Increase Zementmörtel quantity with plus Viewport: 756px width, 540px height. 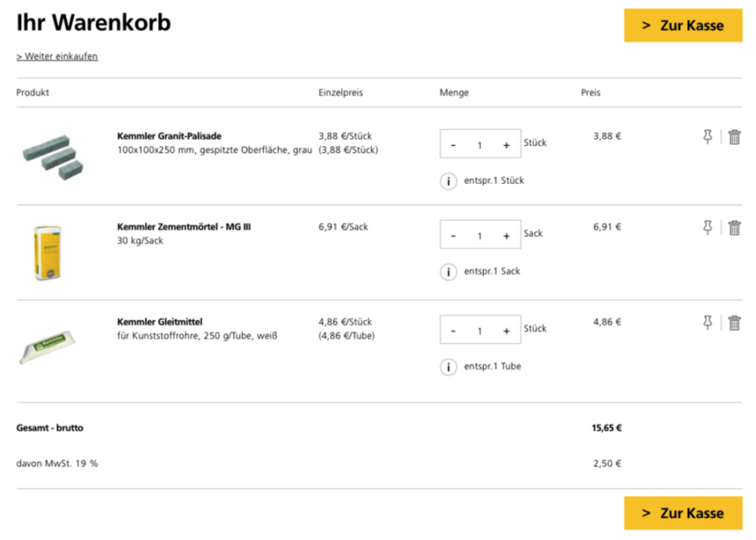(506, 235)
